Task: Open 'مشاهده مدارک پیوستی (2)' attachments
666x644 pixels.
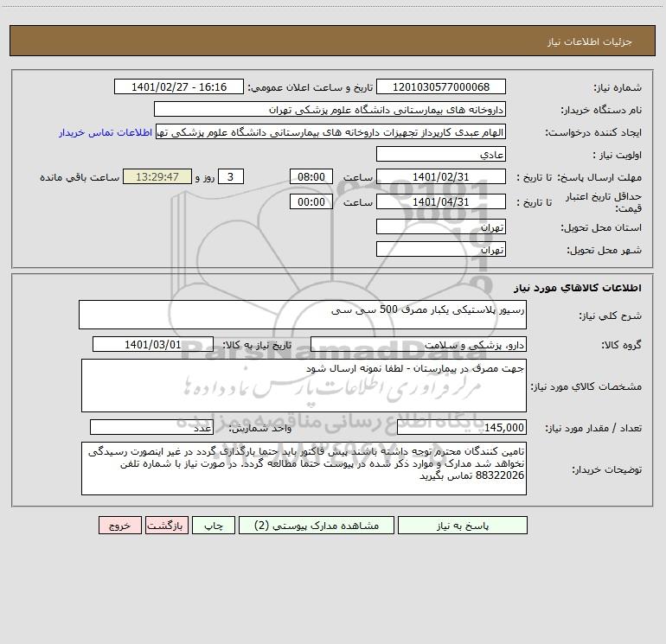Action: pos(317,525)
